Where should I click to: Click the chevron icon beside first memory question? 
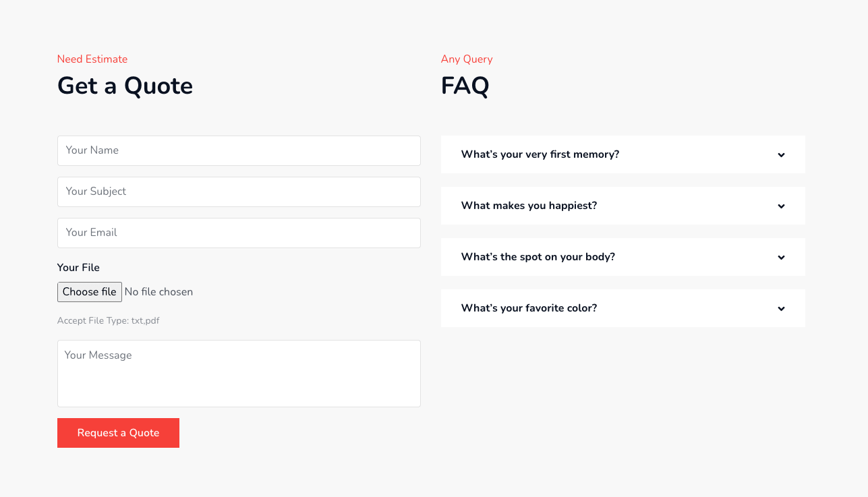[x=781, y=155]
